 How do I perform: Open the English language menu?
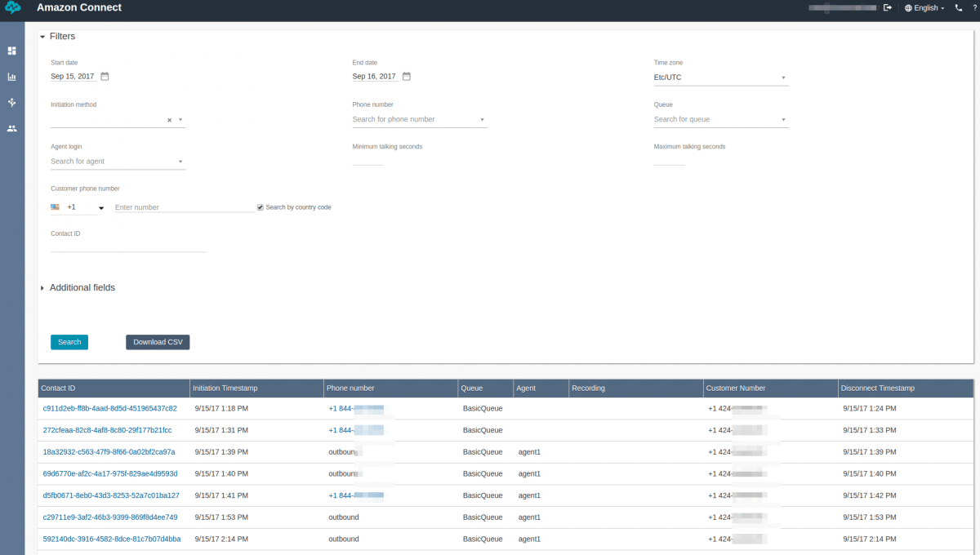[x=924, y=7]
